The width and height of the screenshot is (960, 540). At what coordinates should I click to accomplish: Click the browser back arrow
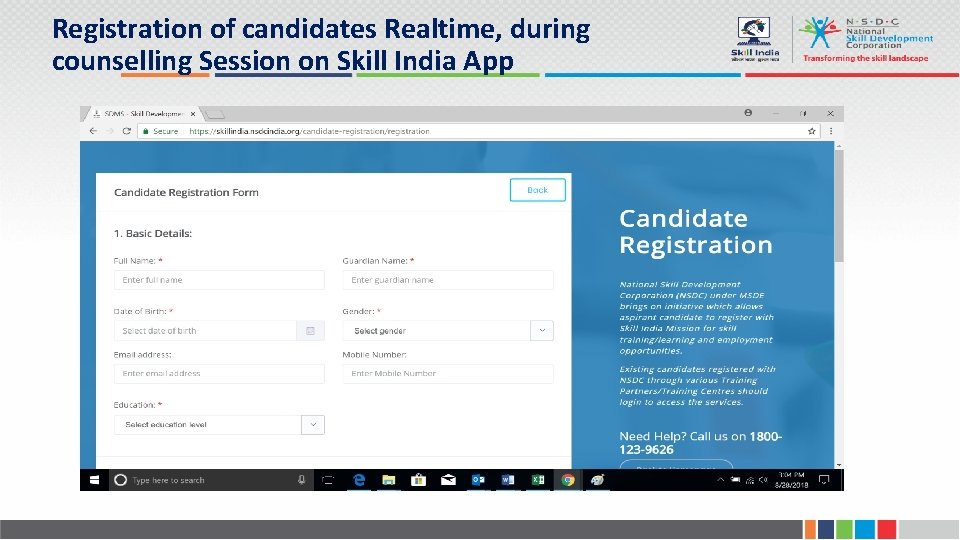tap(93, 131)
